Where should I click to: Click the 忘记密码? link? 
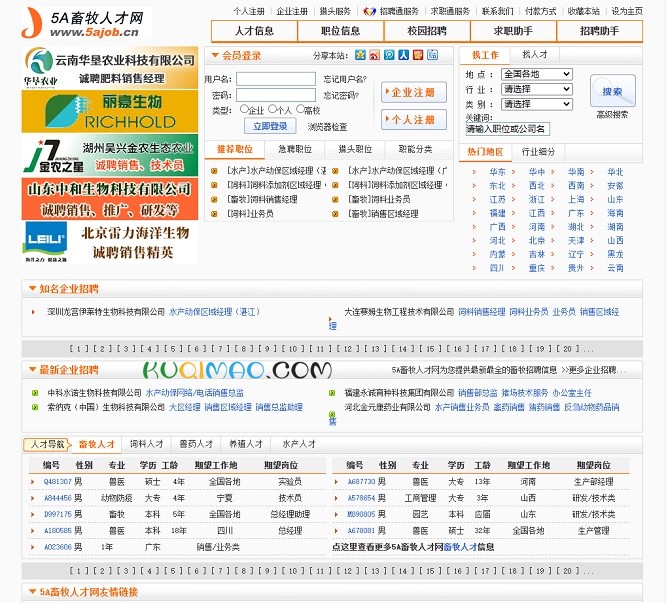341,96
